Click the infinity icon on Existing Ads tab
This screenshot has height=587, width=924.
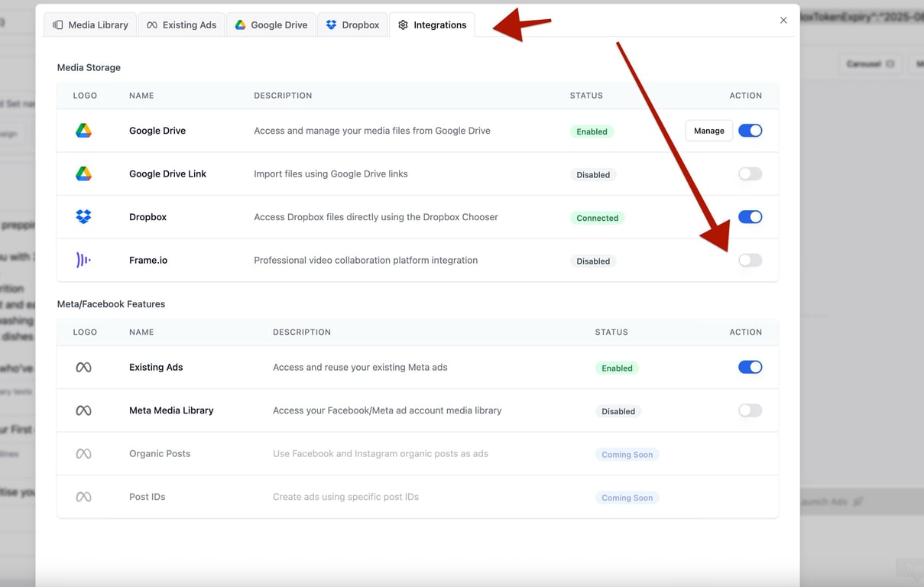(152, 25)
